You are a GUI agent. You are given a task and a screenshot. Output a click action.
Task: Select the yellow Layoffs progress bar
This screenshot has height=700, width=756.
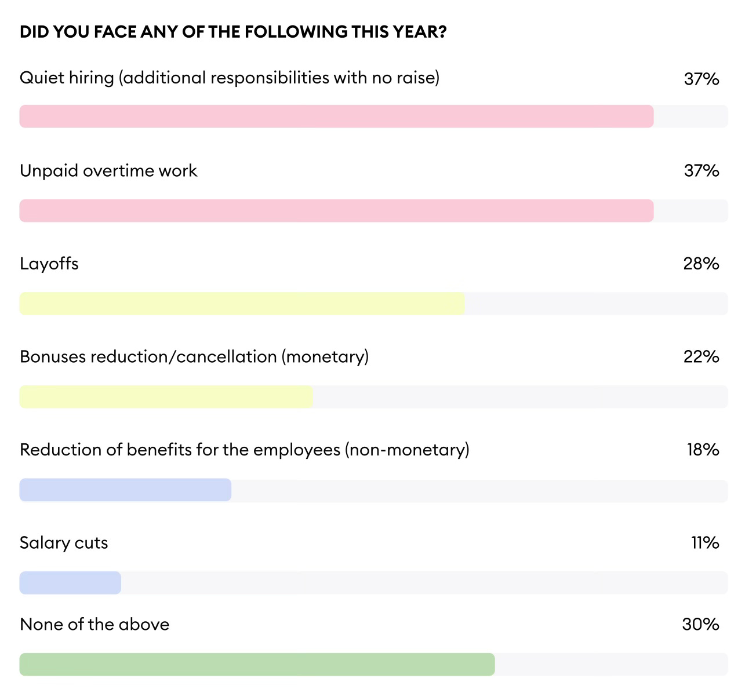[x=242, y=304]
